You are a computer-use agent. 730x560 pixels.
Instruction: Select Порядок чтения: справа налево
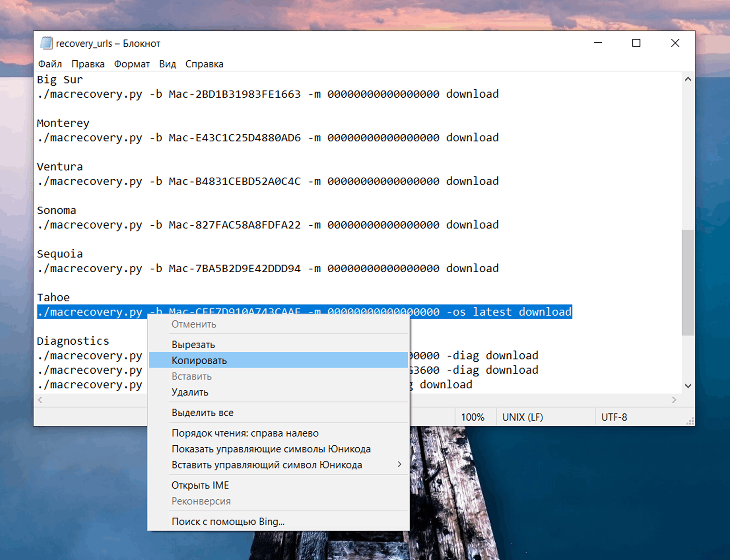click(278, 433)
